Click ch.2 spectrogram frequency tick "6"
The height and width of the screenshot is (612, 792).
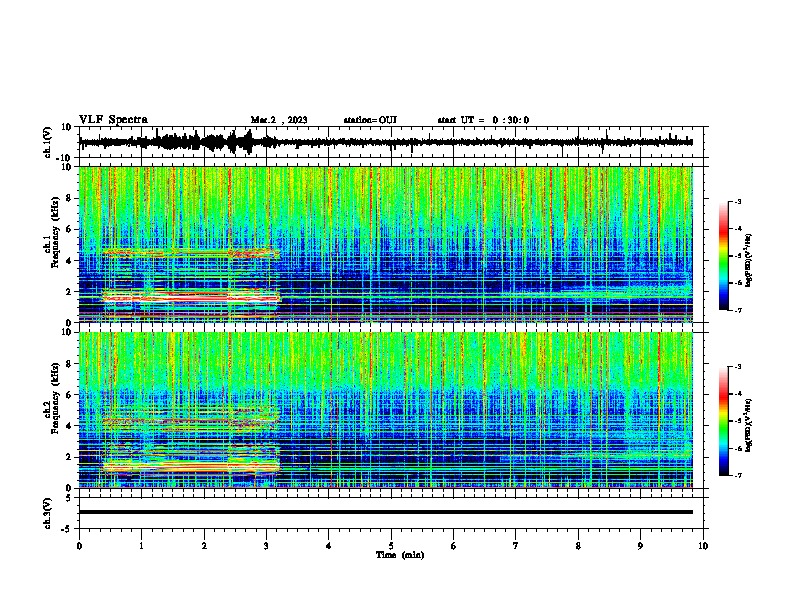click(x=69, y=395)
